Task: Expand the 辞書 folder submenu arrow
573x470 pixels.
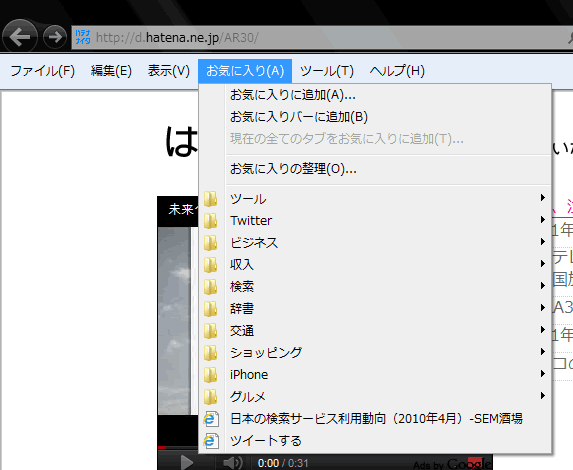Action: click(x=543, y=308)
